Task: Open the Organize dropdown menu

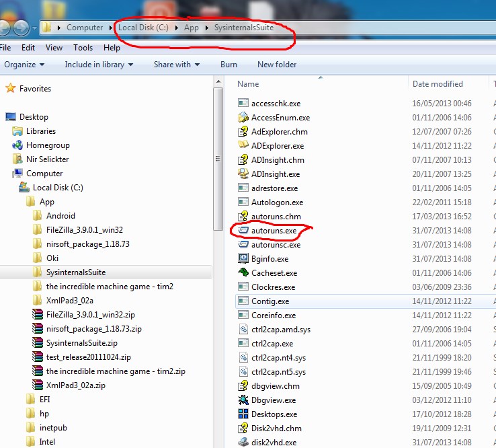Action: pos(24,65)
